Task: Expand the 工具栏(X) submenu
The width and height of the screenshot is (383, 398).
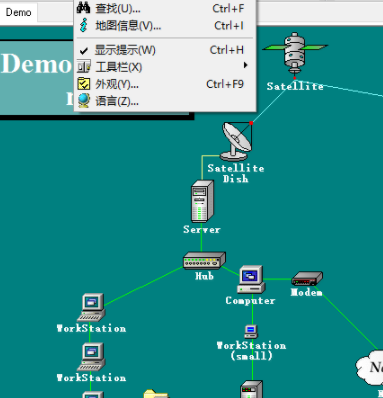Action: [x=165, y=67]
